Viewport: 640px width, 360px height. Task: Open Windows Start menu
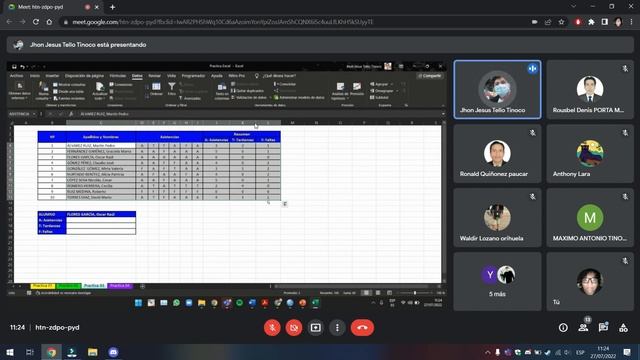coord(9,352)
